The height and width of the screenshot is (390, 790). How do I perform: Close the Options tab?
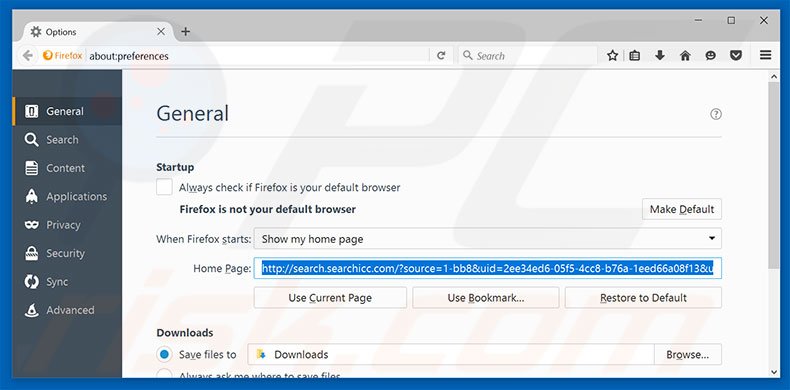click(x=161, y=32)
